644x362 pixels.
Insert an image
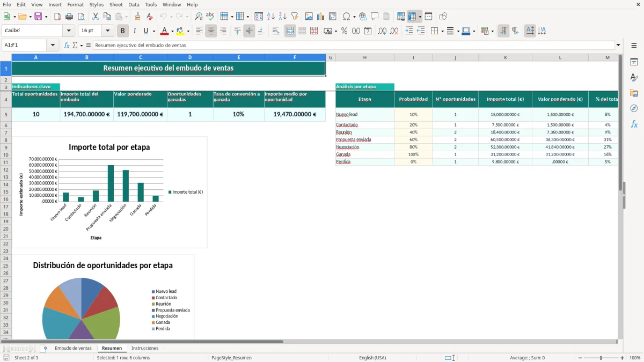coord(309,17)
